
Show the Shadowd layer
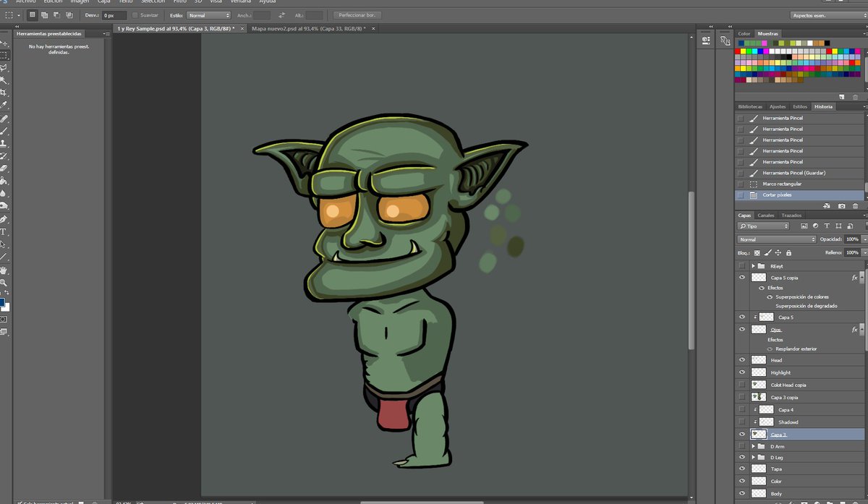741,422
